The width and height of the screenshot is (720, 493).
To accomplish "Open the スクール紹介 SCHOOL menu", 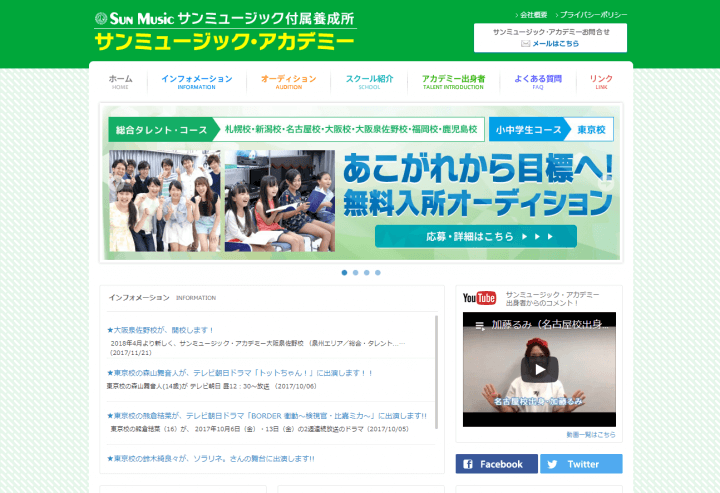I will coord(369,82).
